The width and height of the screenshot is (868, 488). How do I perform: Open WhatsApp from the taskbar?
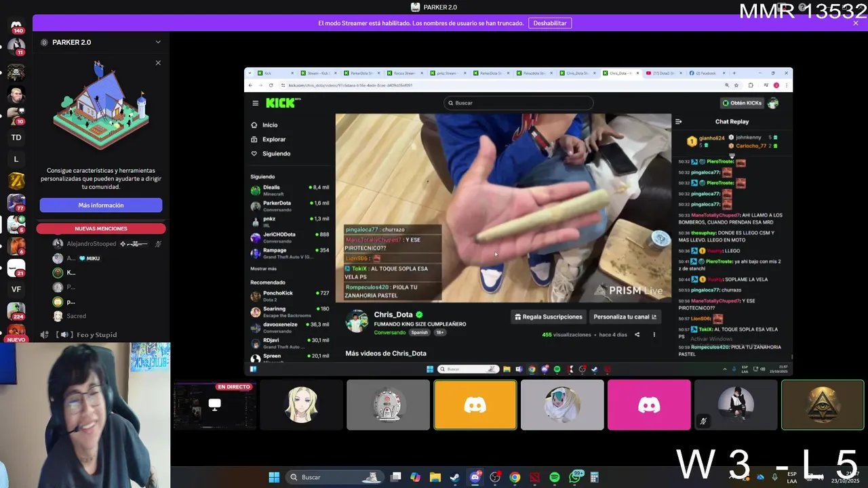pyautogui.click(x=575, y=477)
